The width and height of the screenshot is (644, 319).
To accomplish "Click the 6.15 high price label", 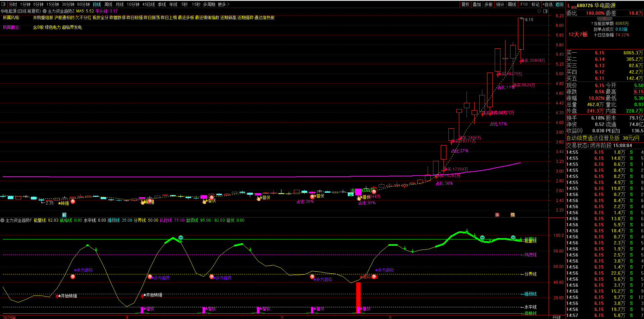I will (x=529, y=20).
